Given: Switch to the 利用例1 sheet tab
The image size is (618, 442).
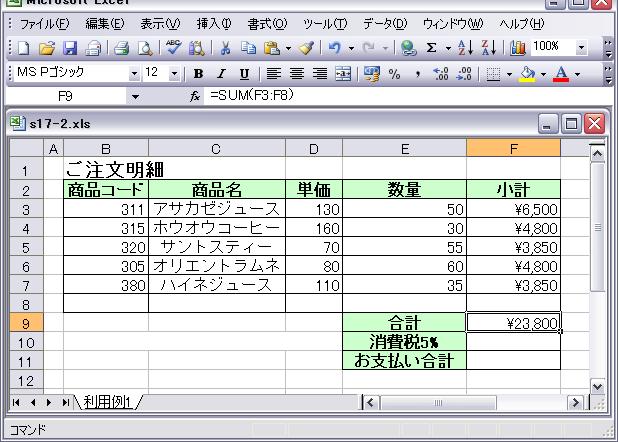Looking at the screenshot, I should (x=108, y=402).
